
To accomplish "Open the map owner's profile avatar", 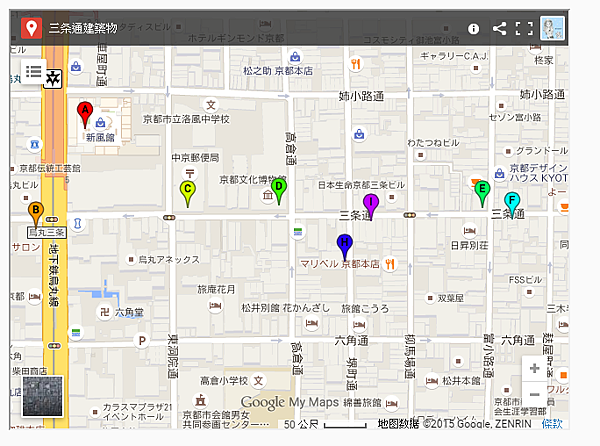I will pos(552,28).
